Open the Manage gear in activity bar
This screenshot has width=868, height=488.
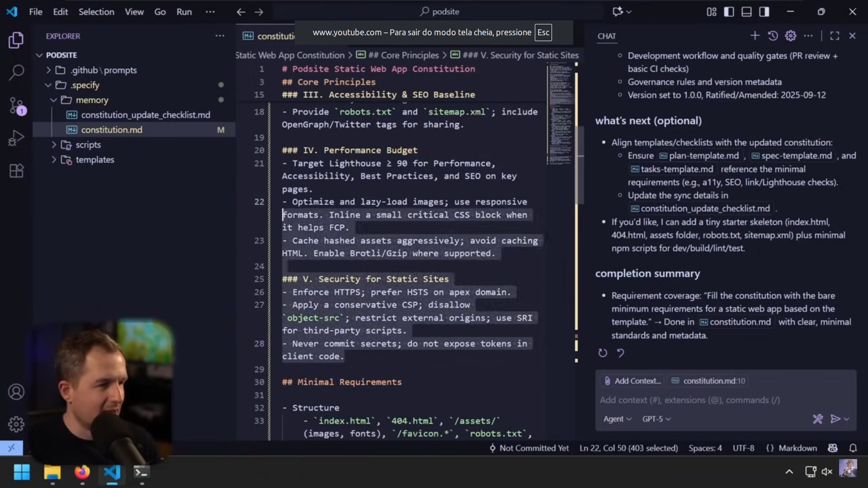pyautogui.click(x=16, y=424)
